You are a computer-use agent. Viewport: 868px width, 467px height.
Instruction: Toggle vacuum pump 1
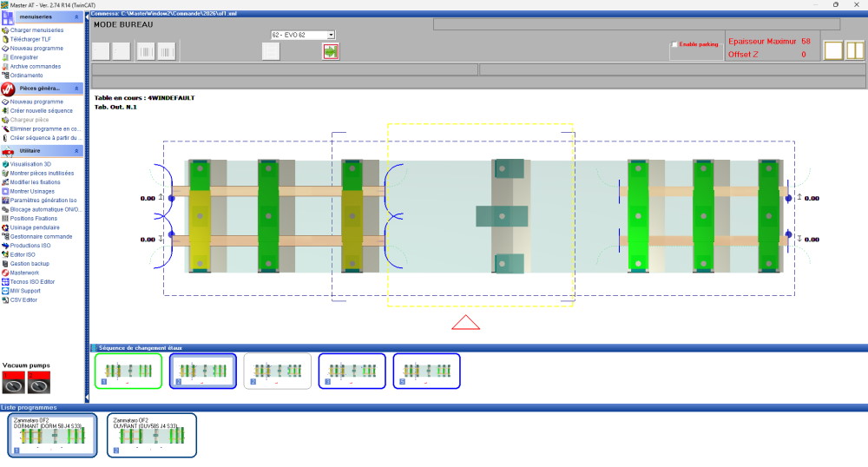(x=13, y=382)
